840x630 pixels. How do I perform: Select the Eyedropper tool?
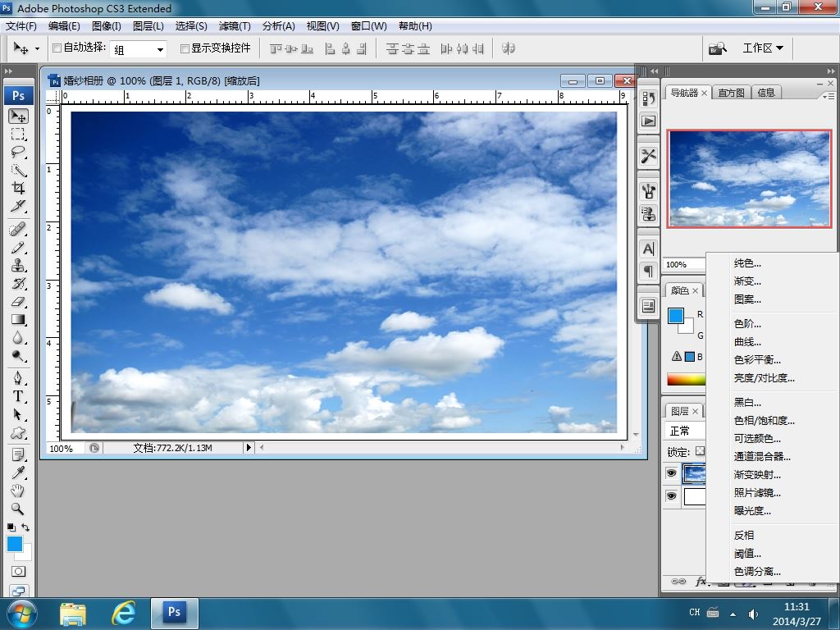(18, 472)
